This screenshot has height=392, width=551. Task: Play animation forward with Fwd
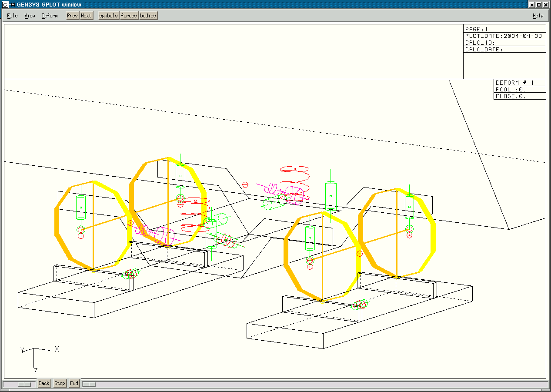point(74,383)
